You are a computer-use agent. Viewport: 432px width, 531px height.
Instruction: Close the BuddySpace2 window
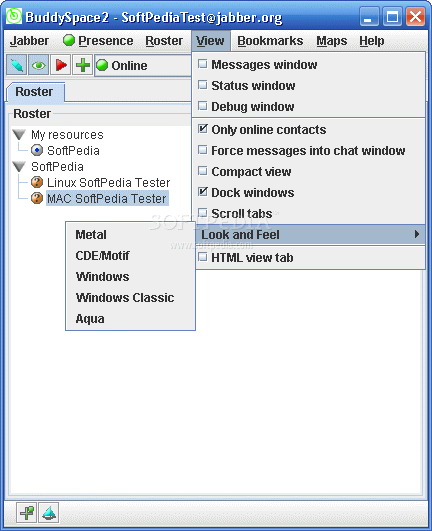click(415, 16)
